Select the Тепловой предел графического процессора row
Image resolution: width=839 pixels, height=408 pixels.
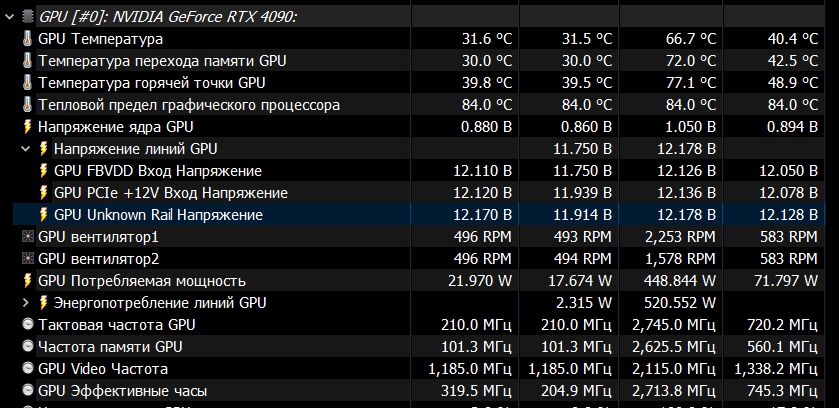(x=189, y=105)
